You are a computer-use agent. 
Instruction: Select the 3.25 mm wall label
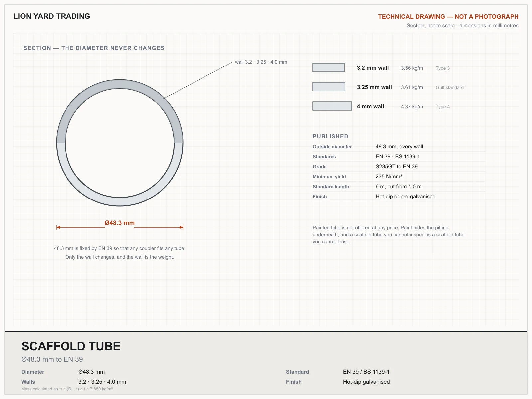click(x=374, y=87)
